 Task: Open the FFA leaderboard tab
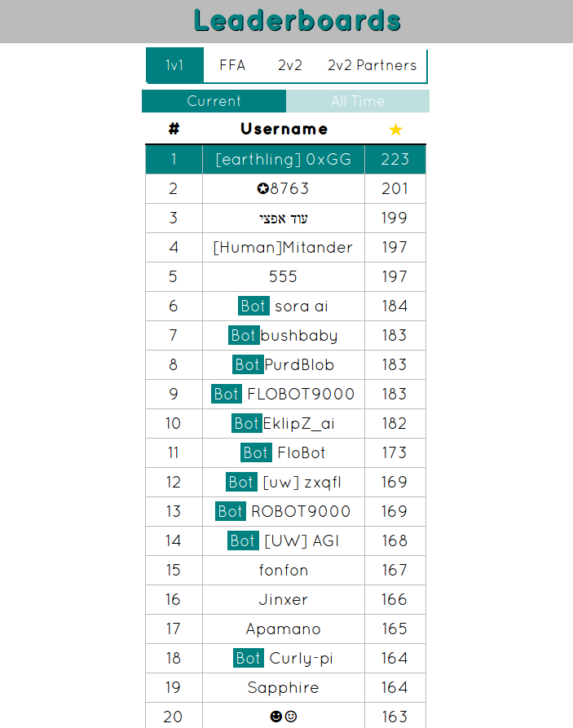232,65
